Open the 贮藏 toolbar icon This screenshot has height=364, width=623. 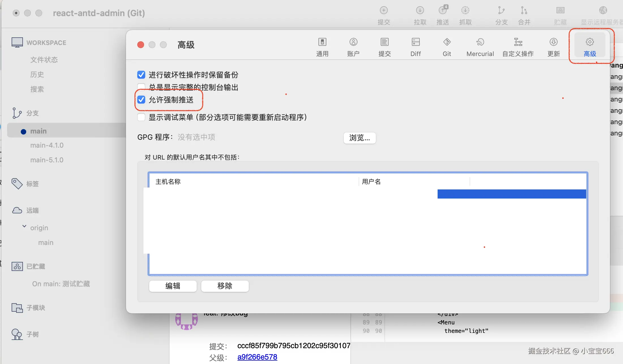[x=560, y=15]
